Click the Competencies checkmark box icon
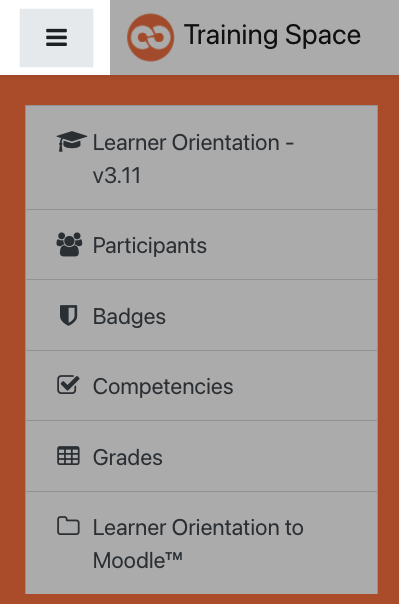The image size is (399, 604). (68, 385)
